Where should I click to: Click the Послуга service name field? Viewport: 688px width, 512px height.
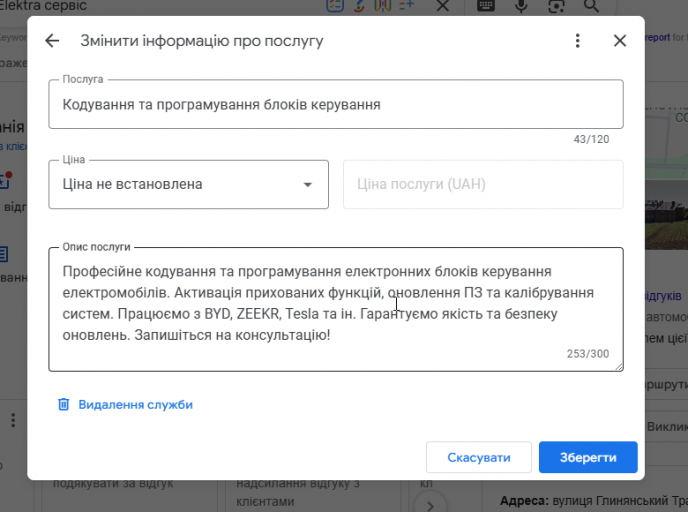tap(336, 104)
